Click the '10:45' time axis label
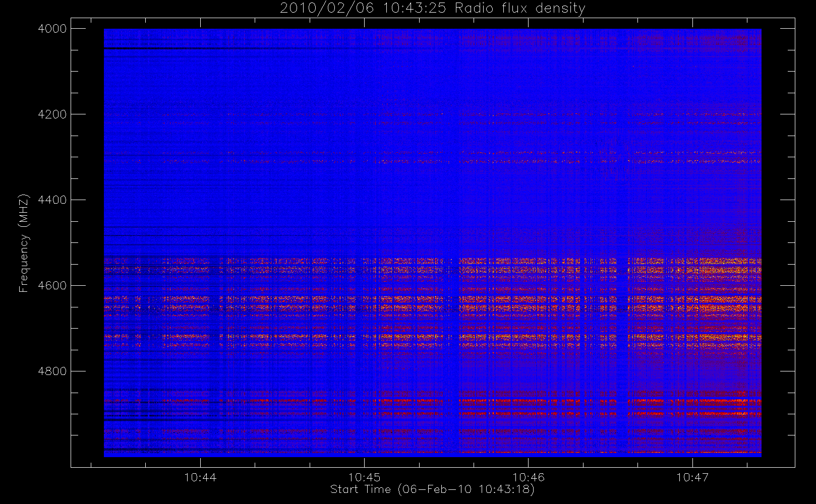 (364, 477)
